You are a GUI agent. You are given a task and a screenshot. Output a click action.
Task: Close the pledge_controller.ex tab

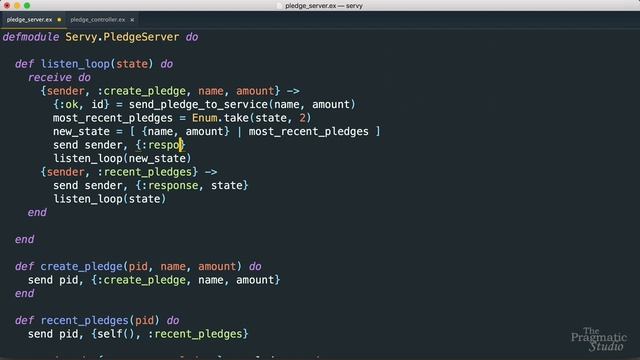132,20
